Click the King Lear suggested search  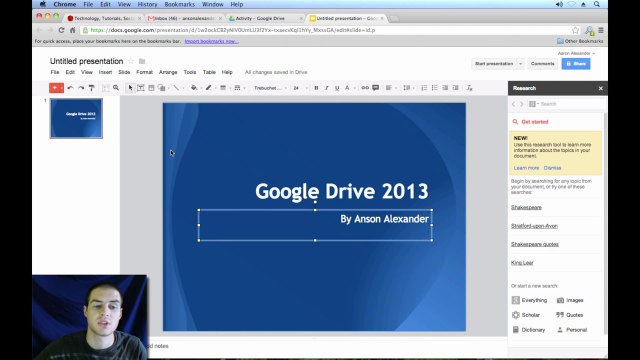tap(522, 262)
